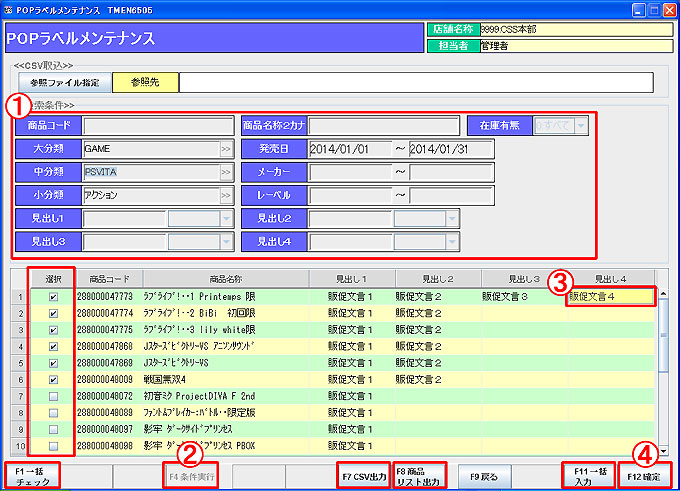Open the 小分類 lookup button next to アクション

226,195
